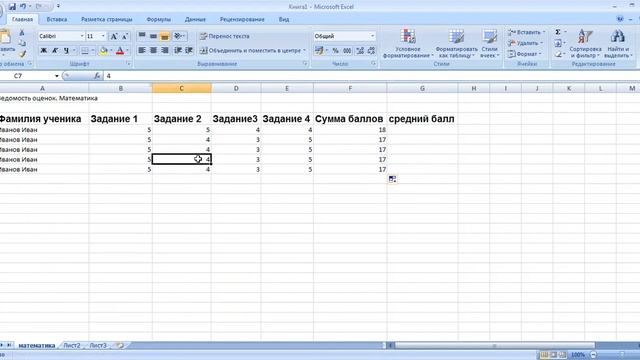Screen dimensions: 640x360
Task: Decrease indent in Alignment group
Action: (x=178, y=50)
